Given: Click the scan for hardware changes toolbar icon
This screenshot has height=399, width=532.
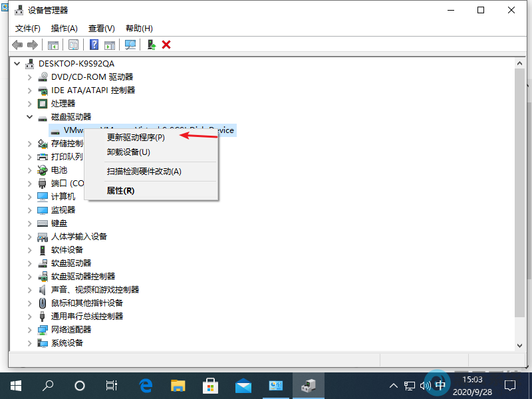Looking at the screenshot, I should tap(130, 45).
